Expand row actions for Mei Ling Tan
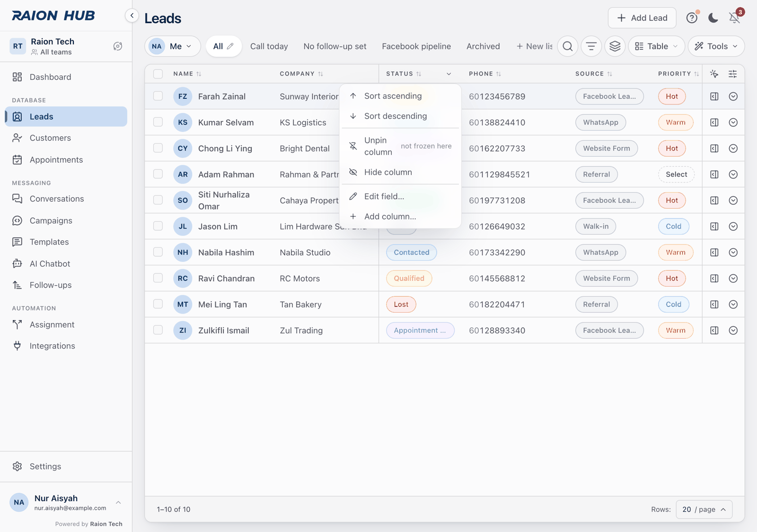 [733, 305]
